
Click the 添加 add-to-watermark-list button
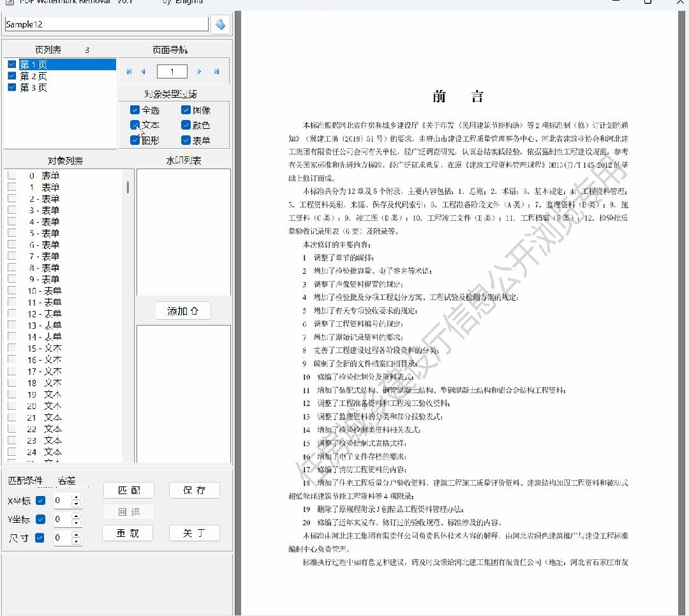(183, 311)
